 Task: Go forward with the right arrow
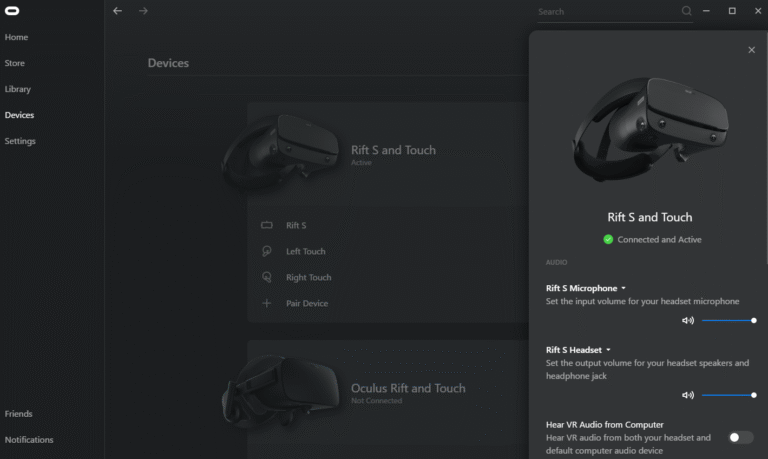[x=143, y=11]
